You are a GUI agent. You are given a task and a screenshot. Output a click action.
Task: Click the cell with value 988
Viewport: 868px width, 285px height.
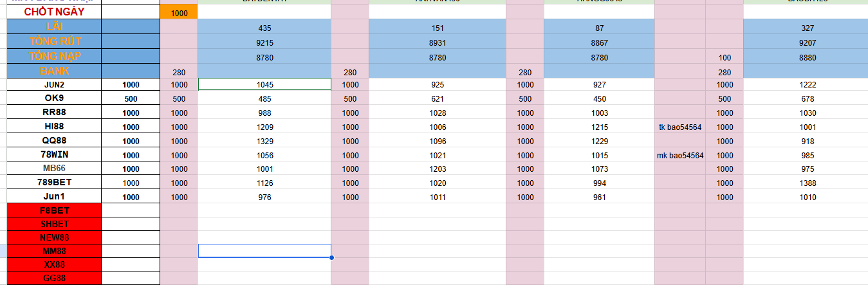pos(264,113)
